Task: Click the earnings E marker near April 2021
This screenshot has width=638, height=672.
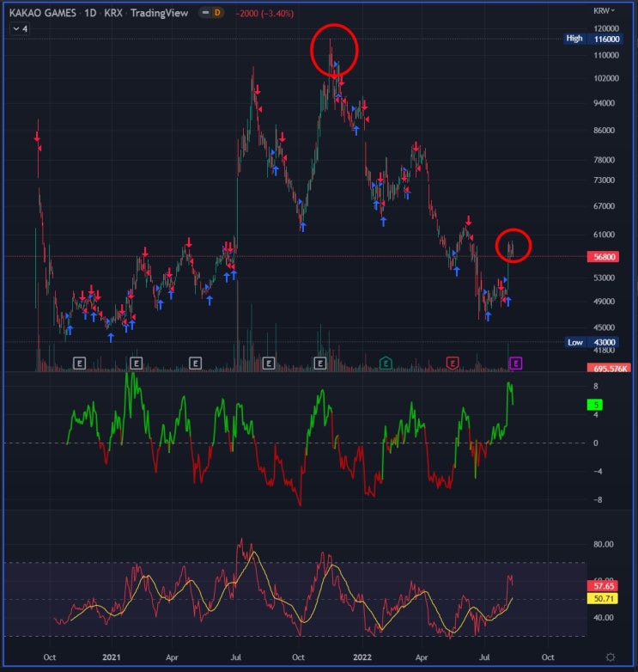Action: (x=195, y=363)
